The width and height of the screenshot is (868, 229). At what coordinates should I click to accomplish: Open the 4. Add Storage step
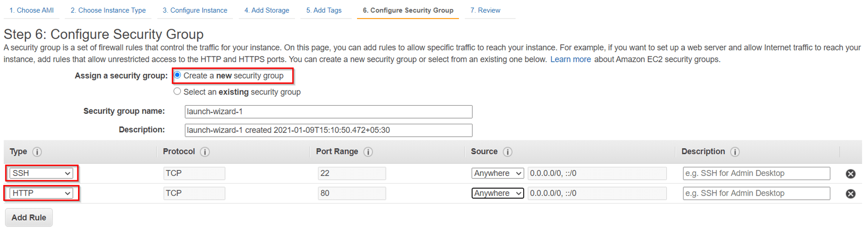(x=267, y=10)
